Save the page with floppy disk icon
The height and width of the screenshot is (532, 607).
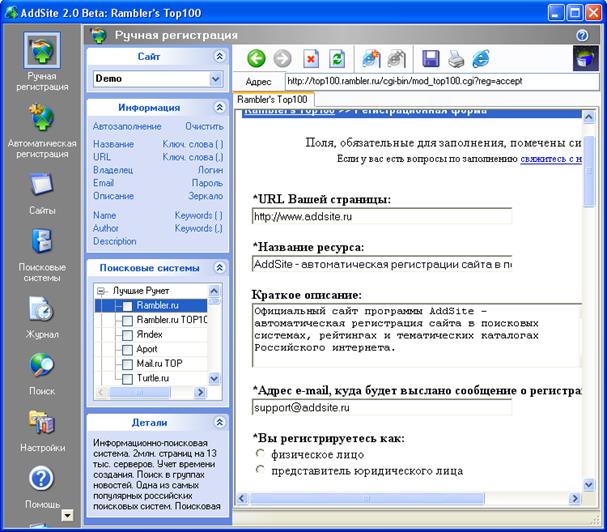[x=430, y=59]
